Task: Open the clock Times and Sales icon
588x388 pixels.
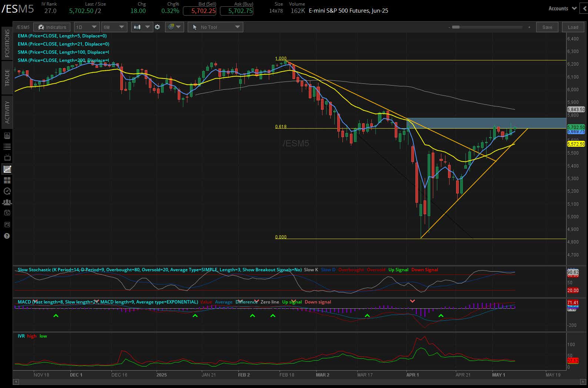Action: 7,191
